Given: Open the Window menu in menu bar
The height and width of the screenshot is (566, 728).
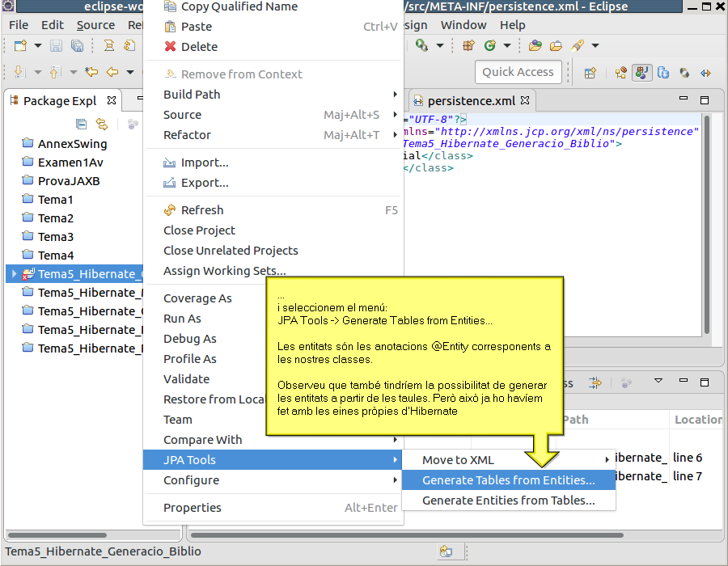Looking at the screenshot, I should point(463,25).
